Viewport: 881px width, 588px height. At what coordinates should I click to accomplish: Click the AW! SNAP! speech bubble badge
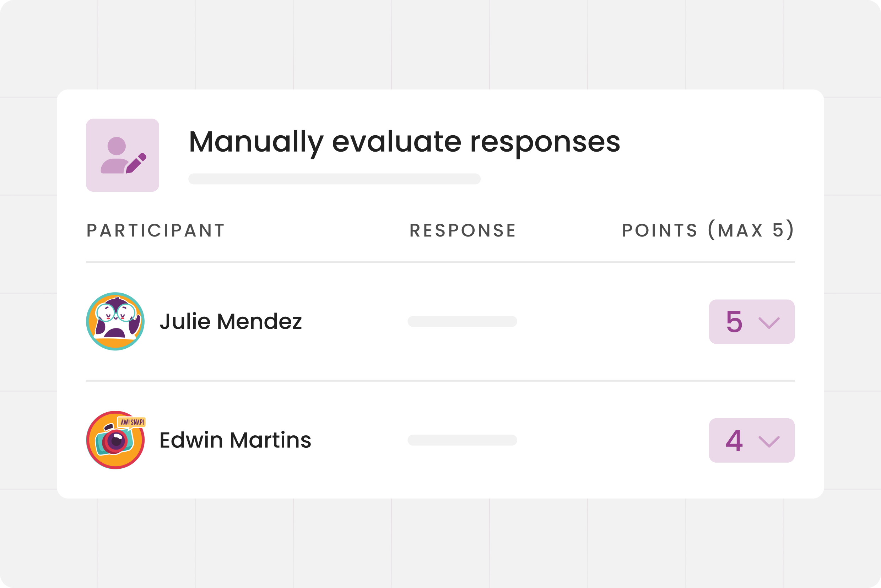click(x=132, y=422)
